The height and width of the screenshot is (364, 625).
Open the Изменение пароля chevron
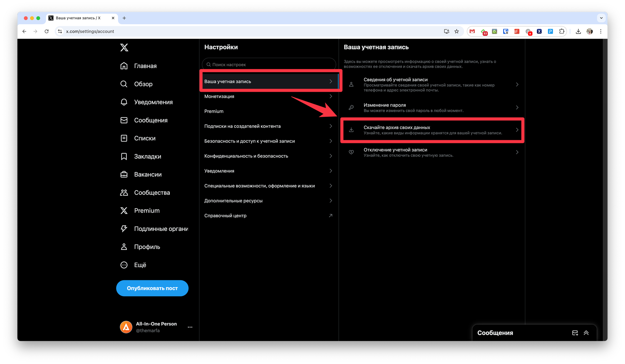[517, 107]
